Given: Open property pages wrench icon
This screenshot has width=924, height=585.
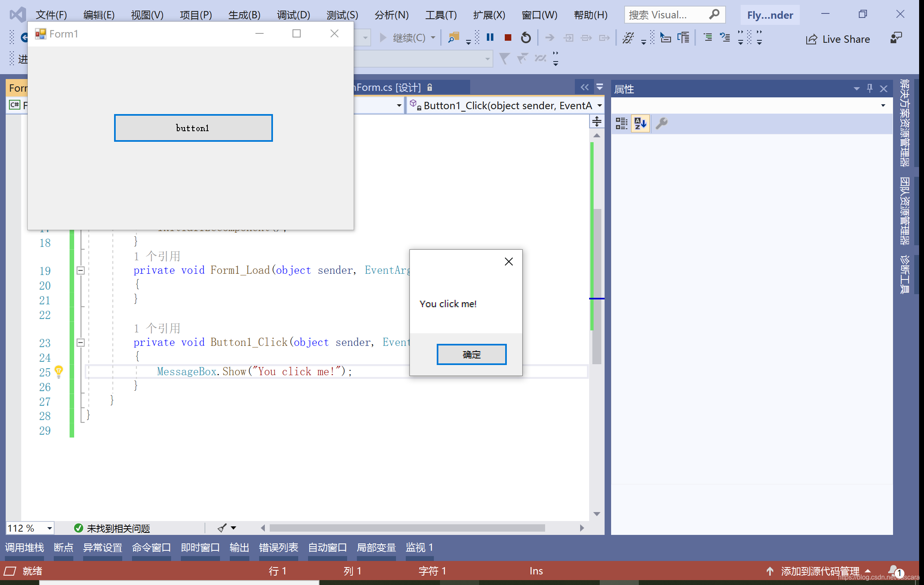Looking at the screenshot, I should [x=661, y=123].
